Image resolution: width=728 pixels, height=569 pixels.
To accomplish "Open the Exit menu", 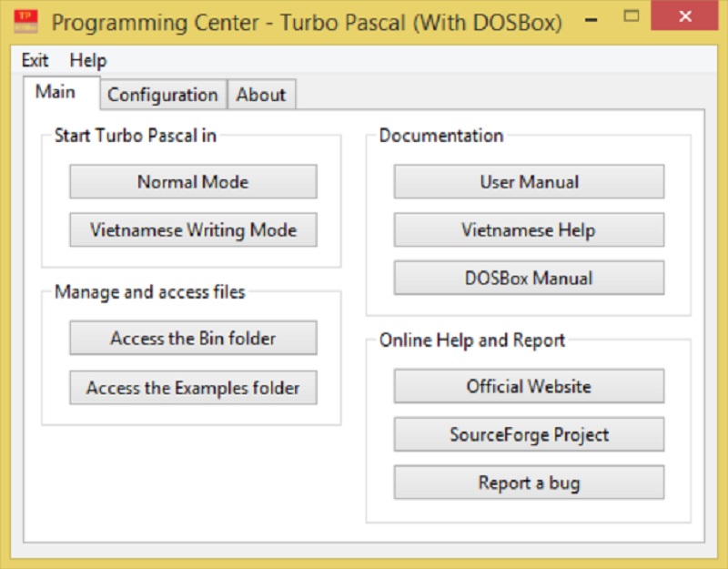I will click(35, 60).
